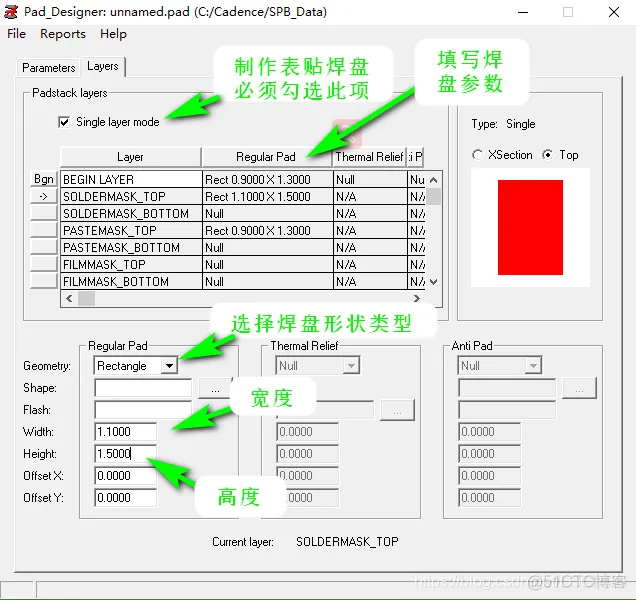Image resolution: width=636 pixels, height=600 pixels.
Task: Select the Top view radio button
Action: click(x=547, y=155)
